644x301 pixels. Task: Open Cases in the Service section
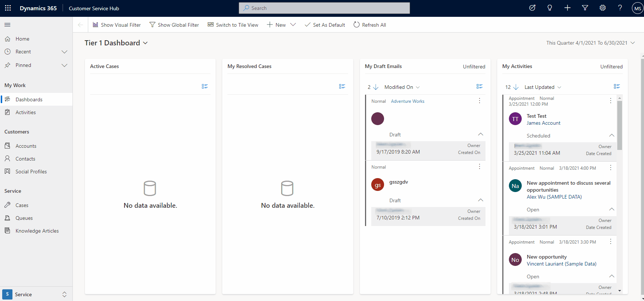[x=22, y=205]
